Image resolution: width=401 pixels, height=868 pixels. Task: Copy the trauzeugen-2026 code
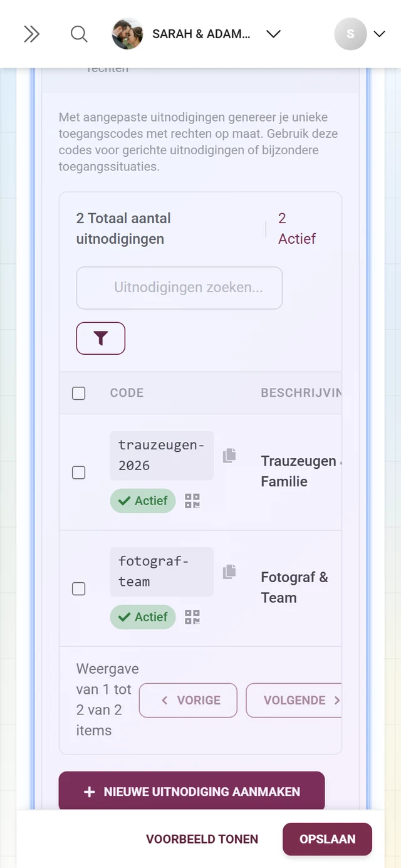pyautogui.click(x=229, y=456)
